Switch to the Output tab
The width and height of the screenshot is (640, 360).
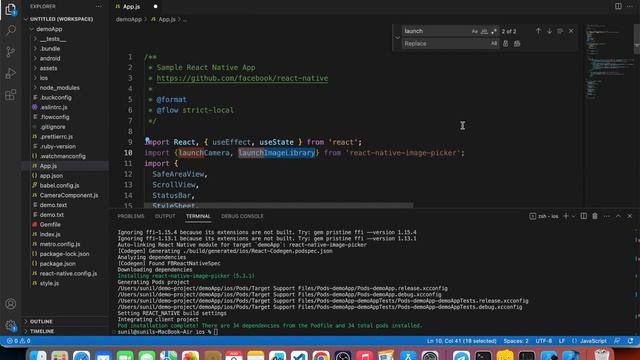tap(165, 216)
